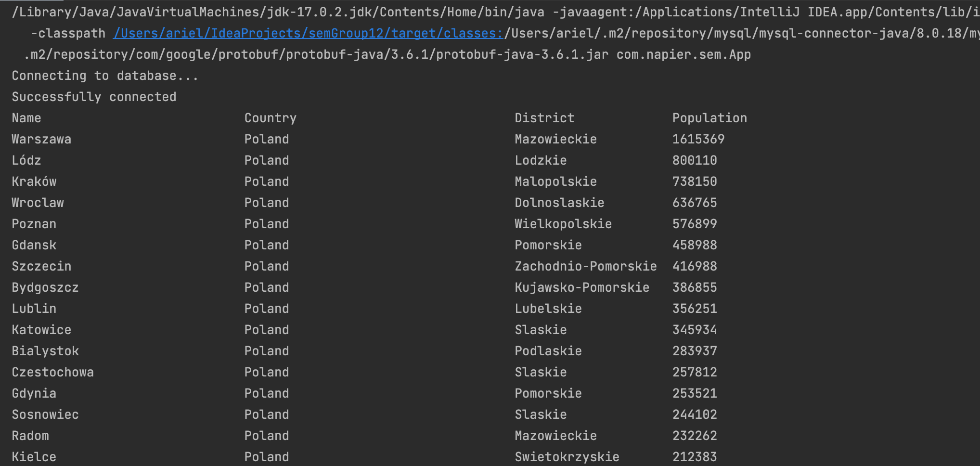Select the city name 'Szczecin'
This screenshot has width=980, height=466.
(x=41, y=266)
